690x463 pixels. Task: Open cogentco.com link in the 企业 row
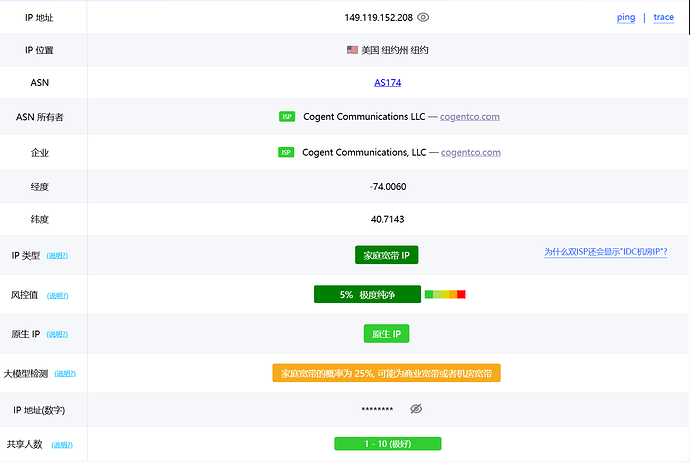[470, 152]
